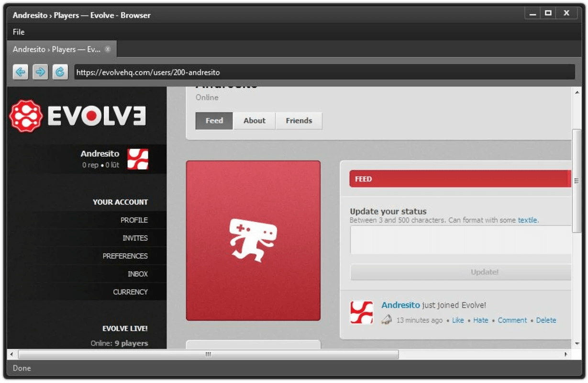The width and height of the screenshot is (588, 383).
Task: Switch to the Friends tab
Action: pos(299,121)
